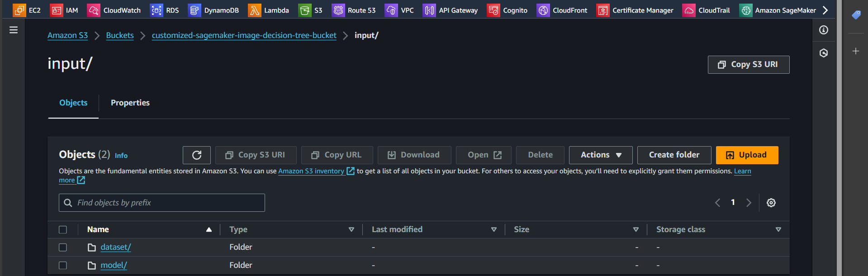Open the Buckets breadcrumb link
This screenshot has height=276, width=868.
click(x=120, y=35)
